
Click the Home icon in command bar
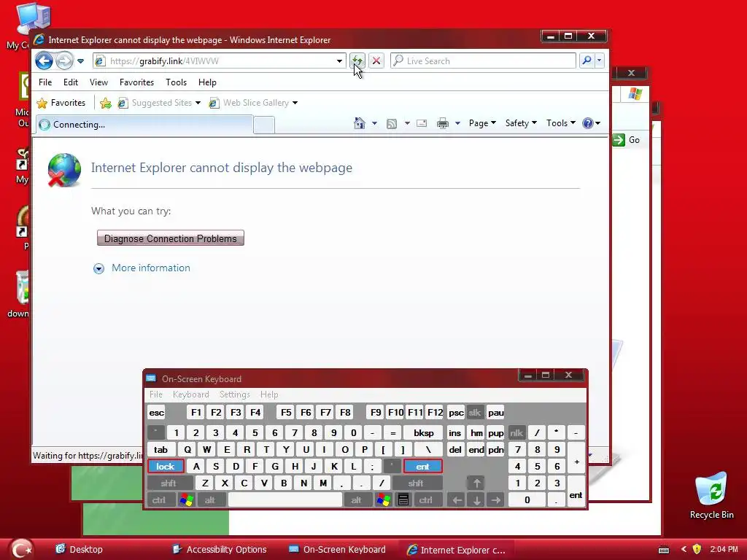tap(359, 123)
